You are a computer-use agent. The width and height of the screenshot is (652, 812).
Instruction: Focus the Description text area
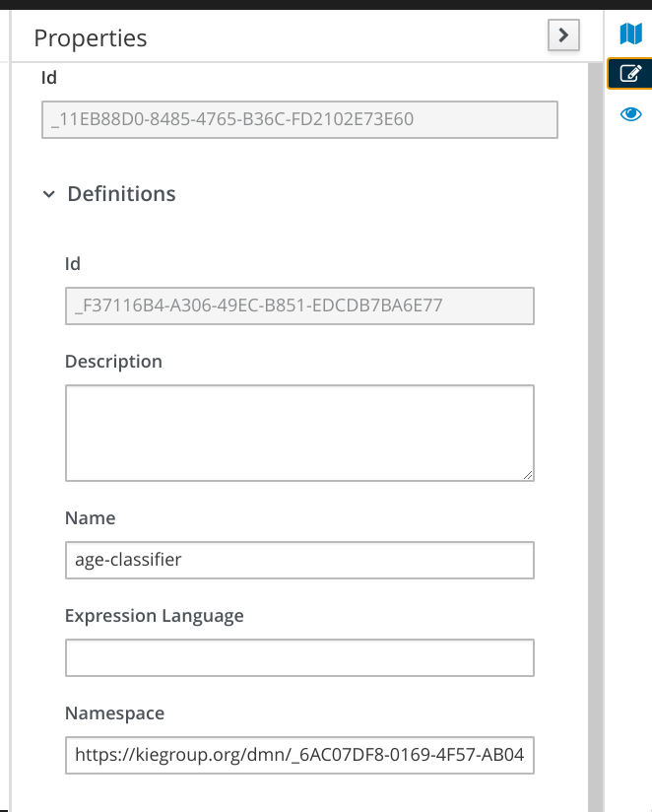coord(299,433)
